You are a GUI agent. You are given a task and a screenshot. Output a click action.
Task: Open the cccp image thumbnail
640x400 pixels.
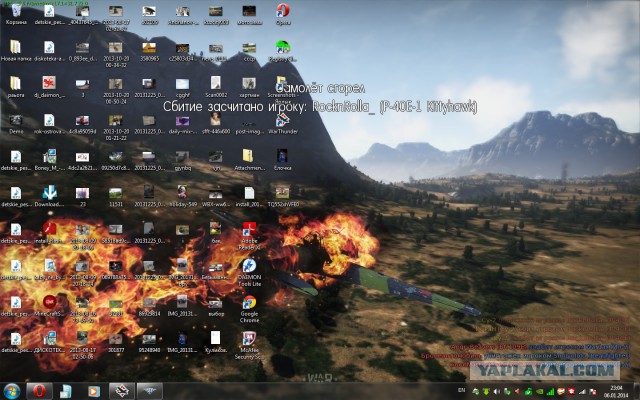(x=249, y=51)
